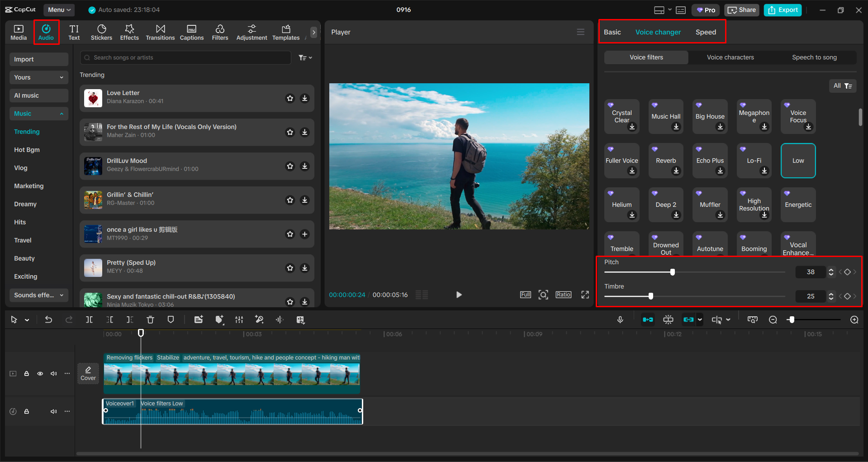This screenshot has height=462, width=868.
Task: Expand the Sounds effects section
Action: (x=38, y=295)
